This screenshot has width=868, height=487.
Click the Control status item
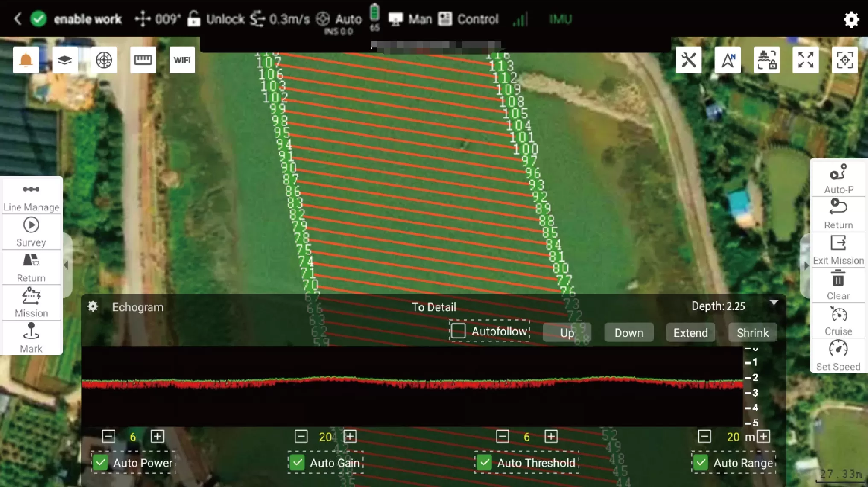[468, 19]
